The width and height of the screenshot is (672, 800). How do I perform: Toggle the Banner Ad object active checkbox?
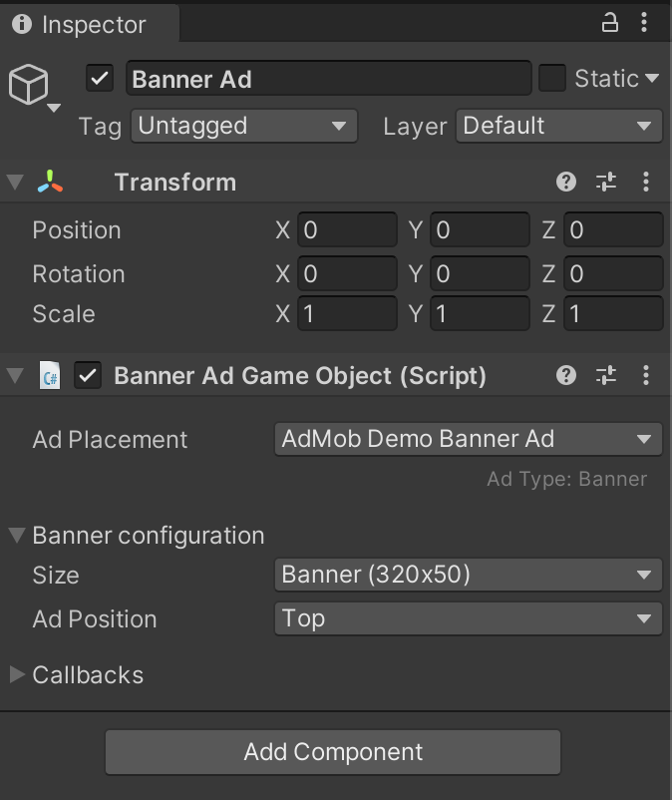pos(100,78)
